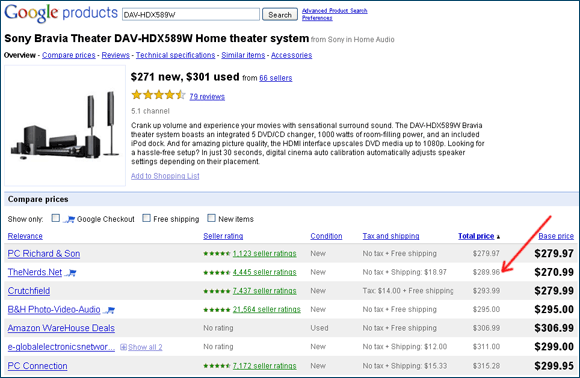Expand Show all 2 for e-globalelectronicsnetwork

click(x=145, y=347)
